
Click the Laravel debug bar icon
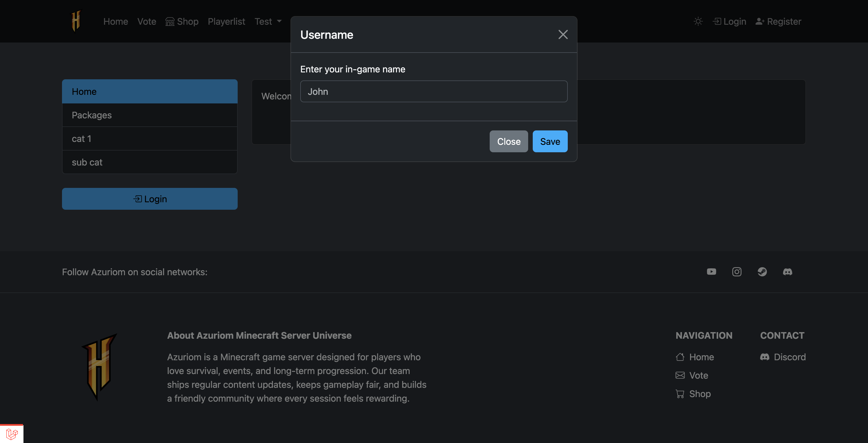coord(12,434)
